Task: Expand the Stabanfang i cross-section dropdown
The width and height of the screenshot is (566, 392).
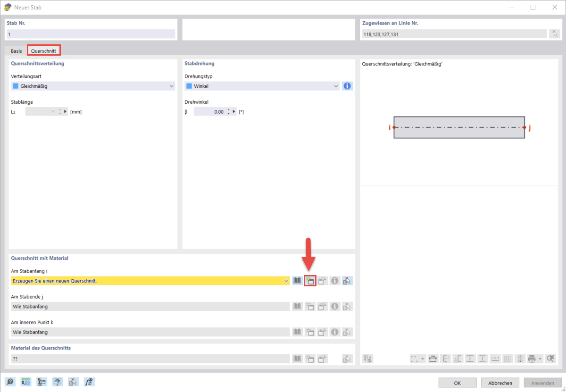Action: point(286,281)
